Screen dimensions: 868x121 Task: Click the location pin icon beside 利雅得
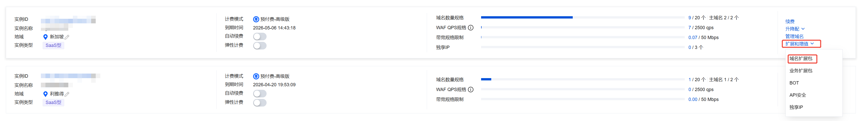coord(45,94)
